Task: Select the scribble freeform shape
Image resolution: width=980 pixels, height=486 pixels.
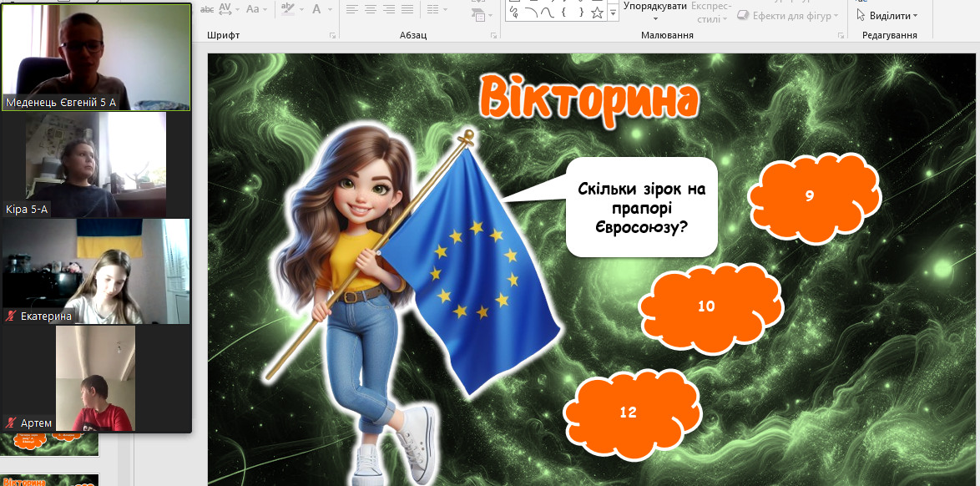Action: 513,12
